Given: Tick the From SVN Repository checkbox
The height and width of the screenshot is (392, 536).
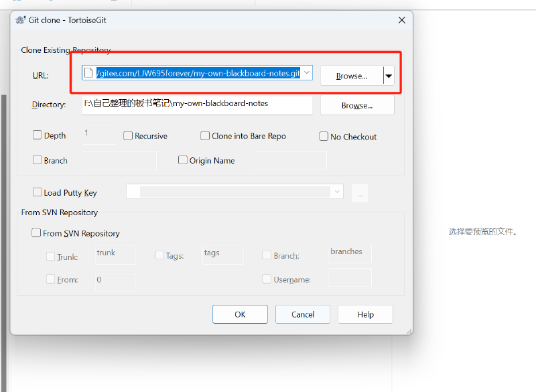Looking at the screenshot, I should [36, 233].
